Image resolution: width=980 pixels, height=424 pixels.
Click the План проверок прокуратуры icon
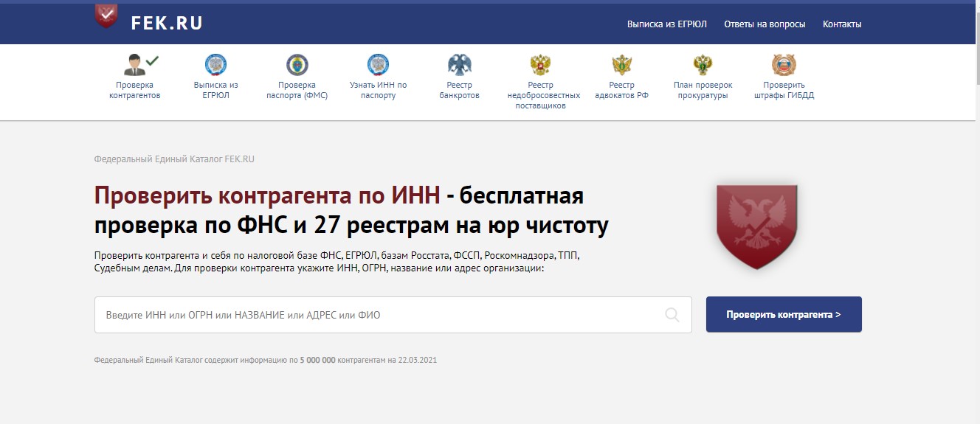click(703, 64)
